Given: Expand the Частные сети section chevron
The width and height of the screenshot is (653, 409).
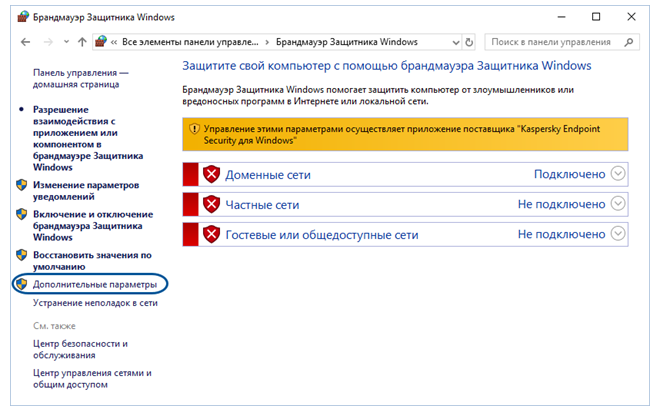Looking at the screenshot, I should click(618, 204).
